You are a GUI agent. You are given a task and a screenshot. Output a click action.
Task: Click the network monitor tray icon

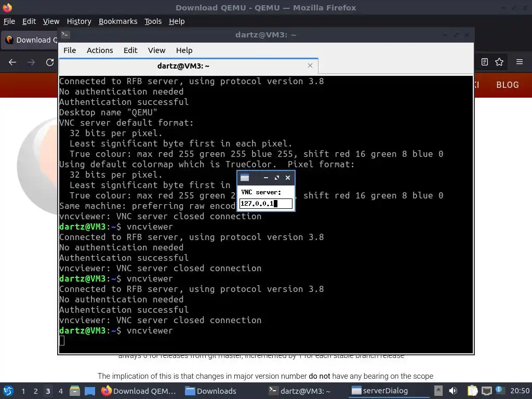[487, 391]
